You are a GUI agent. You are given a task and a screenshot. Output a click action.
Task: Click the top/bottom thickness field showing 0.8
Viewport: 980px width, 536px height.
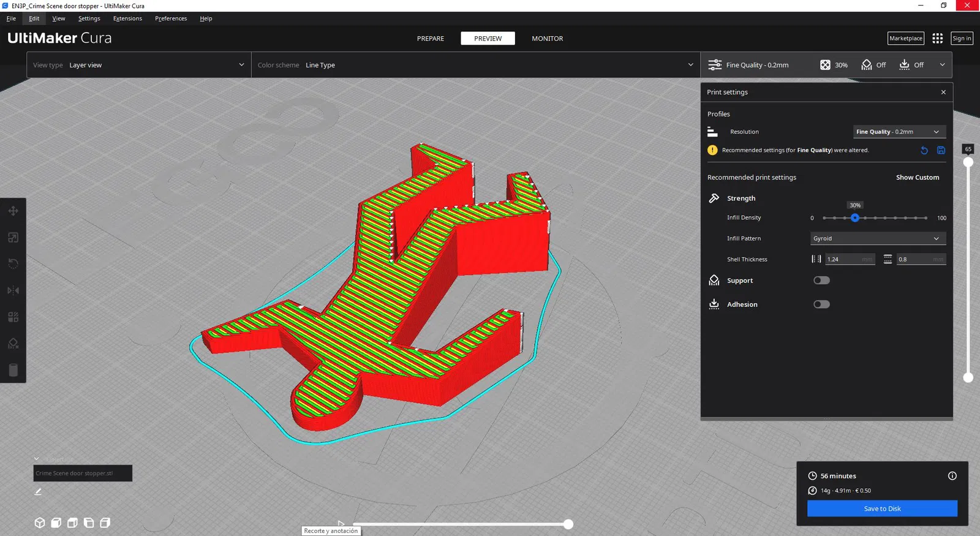tap(921, 259)
